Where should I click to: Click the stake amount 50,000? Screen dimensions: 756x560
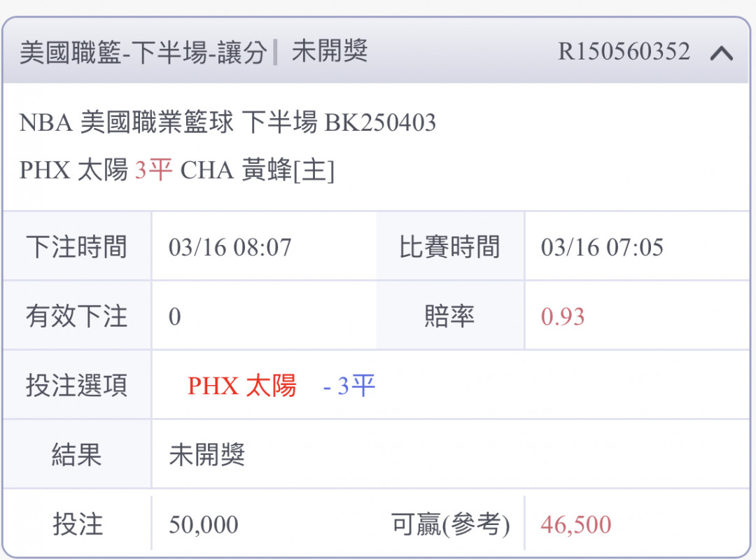[204, 525]
